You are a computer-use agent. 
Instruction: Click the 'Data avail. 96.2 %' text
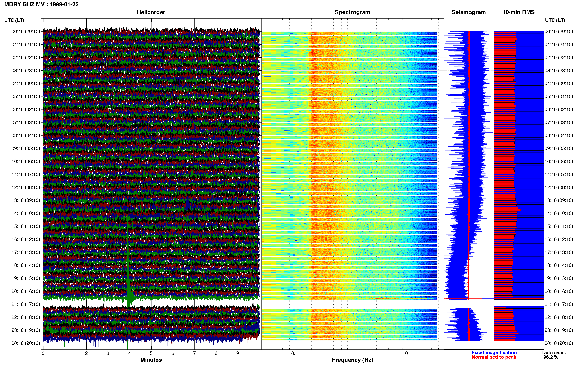554,355
